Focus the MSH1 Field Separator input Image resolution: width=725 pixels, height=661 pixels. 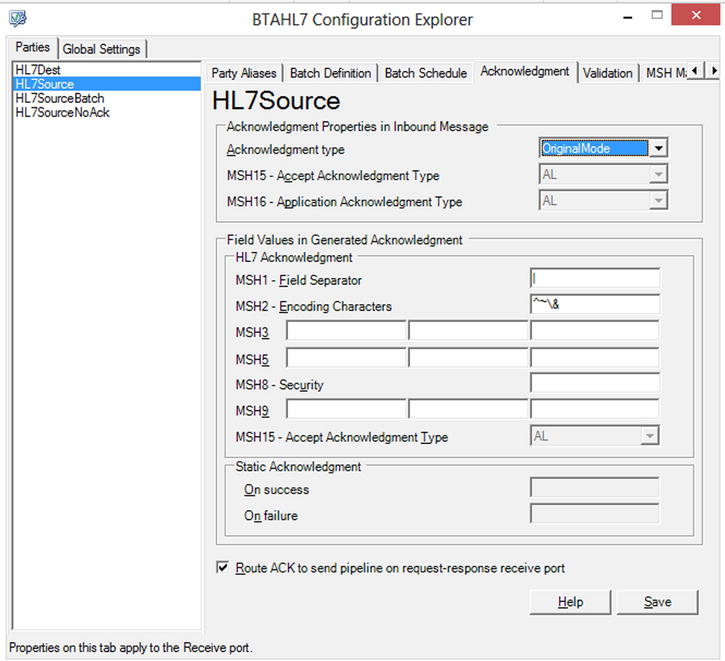coord(595,278)
